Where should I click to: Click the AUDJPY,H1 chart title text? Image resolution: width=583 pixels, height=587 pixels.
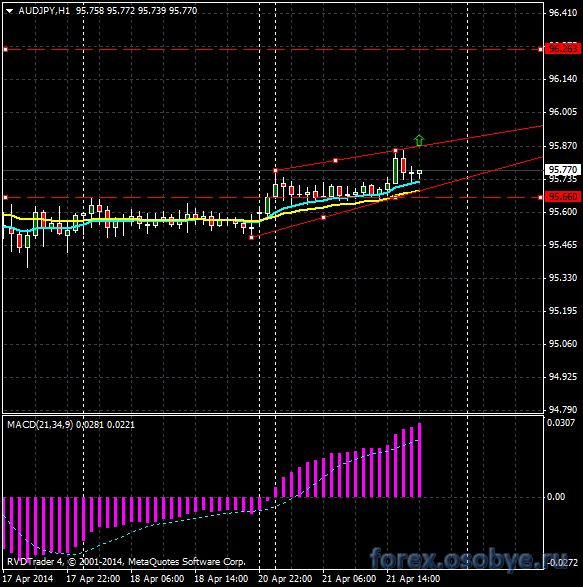44,11
